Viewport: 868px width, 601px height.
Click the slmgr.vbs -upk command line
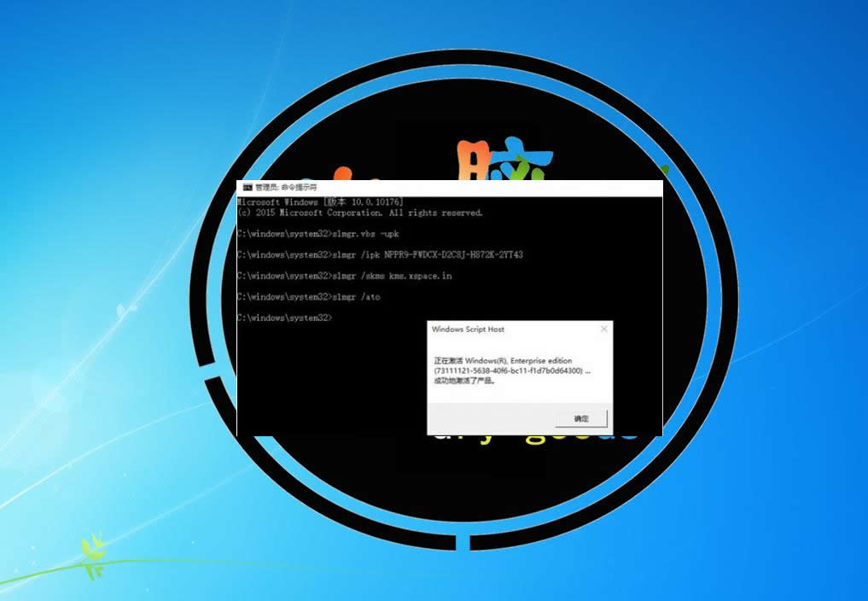pyautogui.click(x=317, y=233)
